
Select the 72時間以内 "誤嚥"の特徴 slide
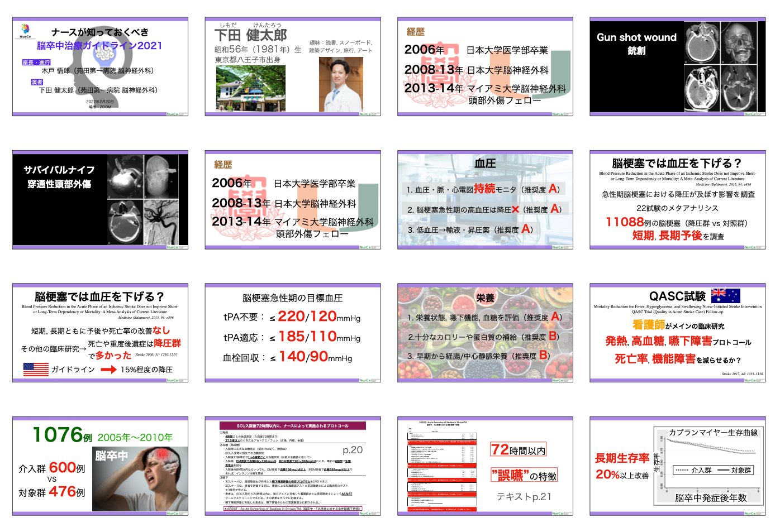[x=485, y=466]
